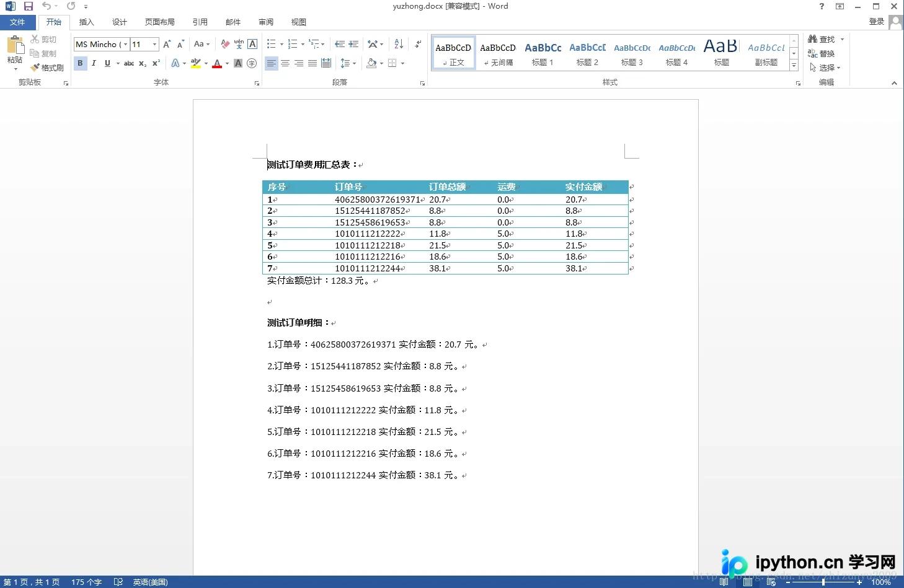
Task: Switch to the 审阅 (Review) tab
Action: point(266,22)
